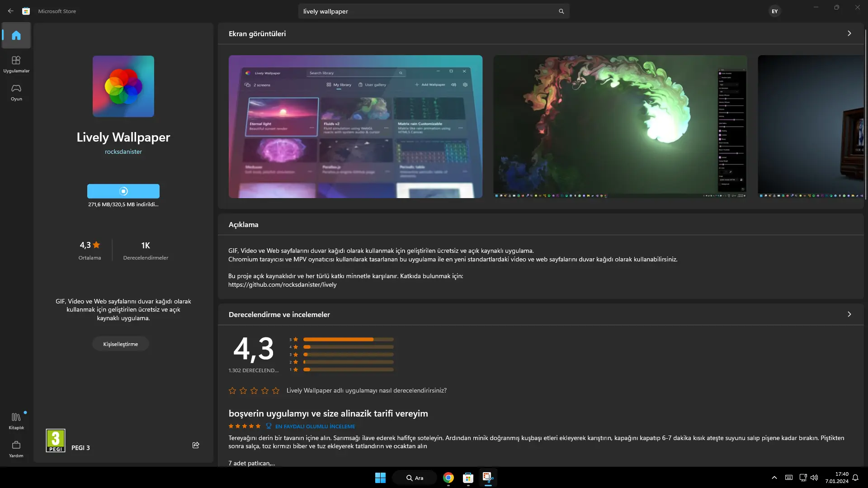Click the 5-star rating bar
Screen dimensions: 868x488
click(348, 340)
